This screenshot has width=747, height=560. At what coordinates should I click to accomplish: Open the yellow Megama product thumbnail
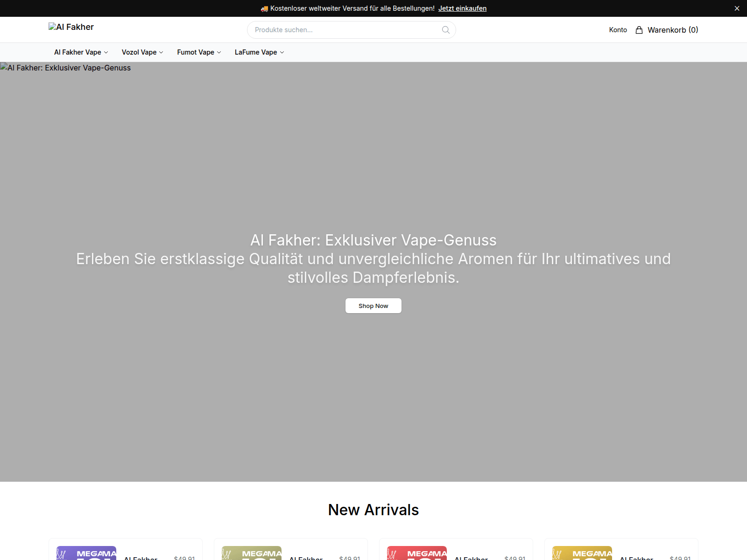[582, 553]
